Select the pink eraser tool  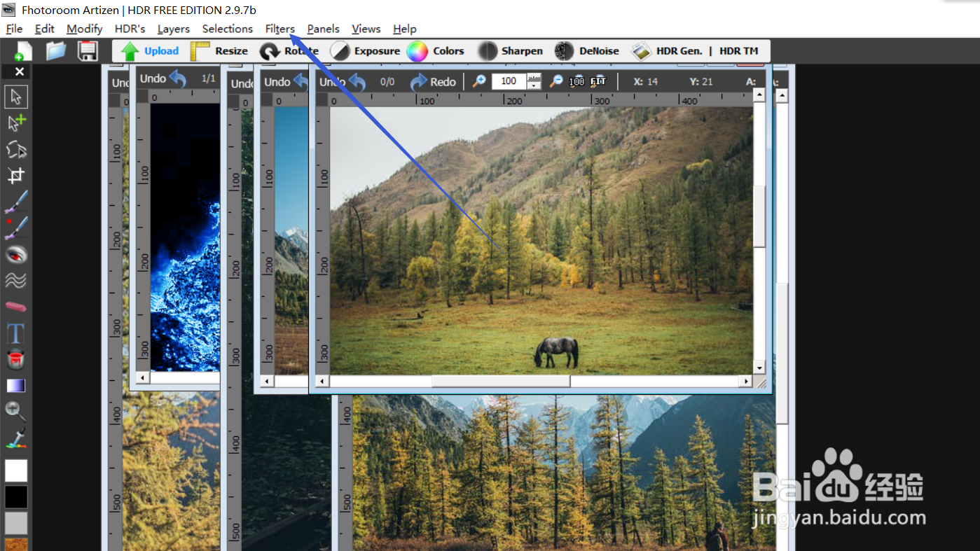16,307
